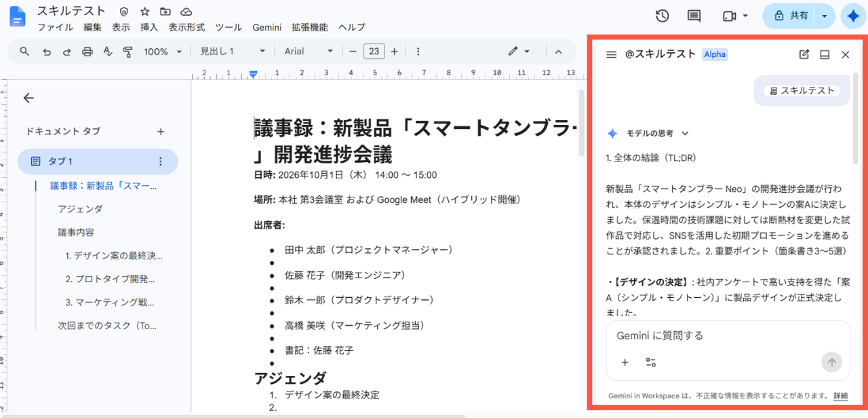Jump to 議事録 heading in outline

[104, 186]
